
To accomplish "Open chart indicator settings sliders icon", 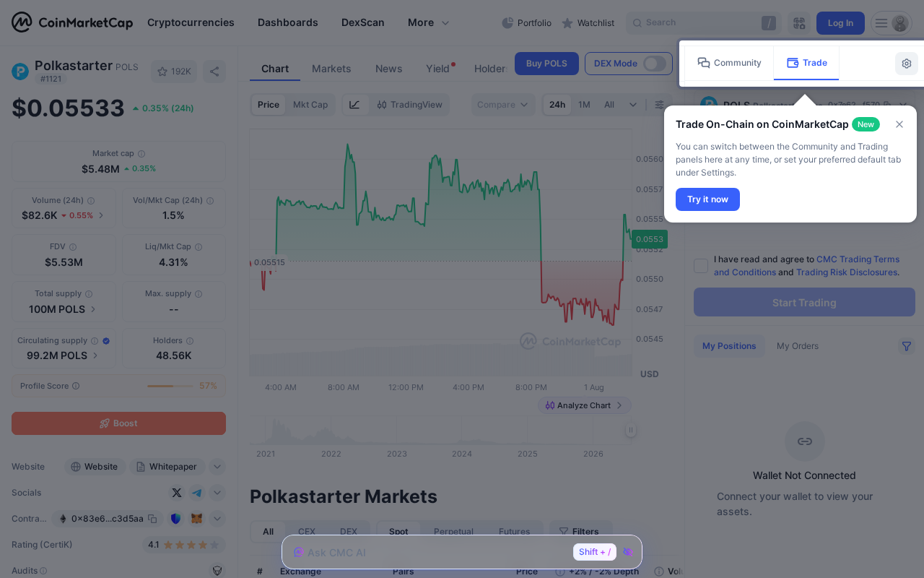I will (x=659, y=105).
